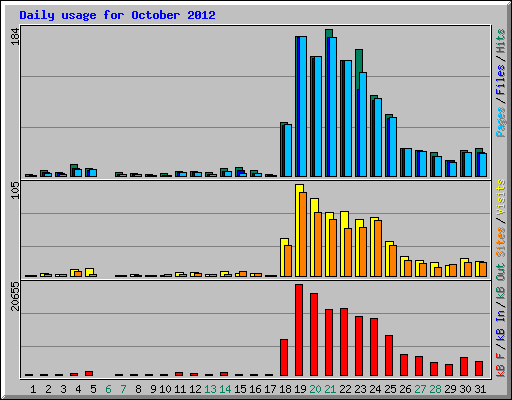Click the 'kB In' legend label
Viewport: 512px width, 400px height.
500,325
